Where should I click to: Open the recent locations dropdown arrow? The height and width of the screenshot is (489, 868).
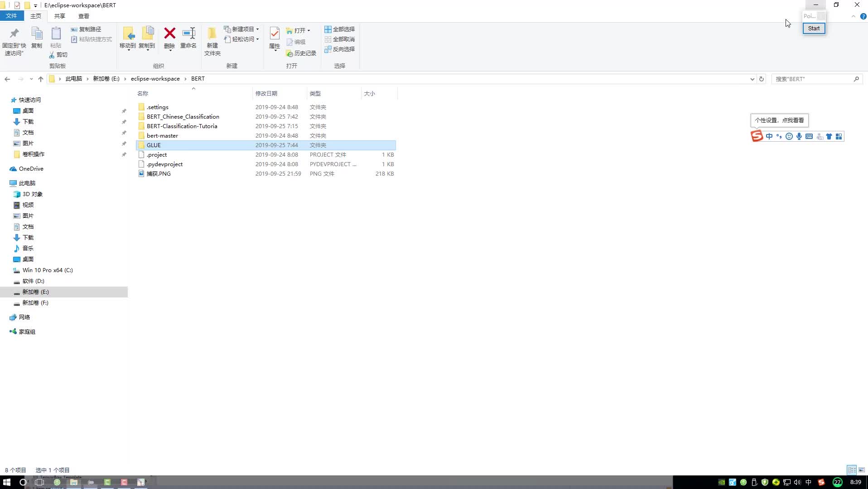(31, 79)
